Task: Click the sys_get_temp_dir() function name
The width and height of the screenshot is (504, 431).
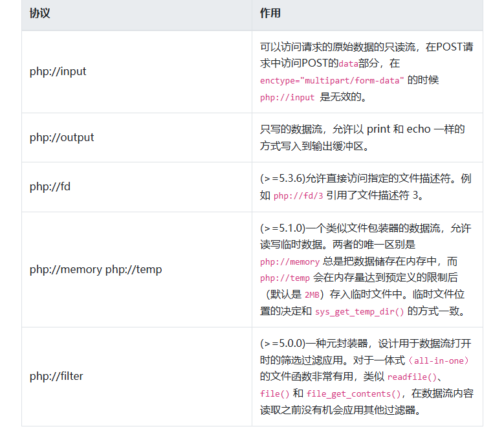Action: tap(359, 312)
